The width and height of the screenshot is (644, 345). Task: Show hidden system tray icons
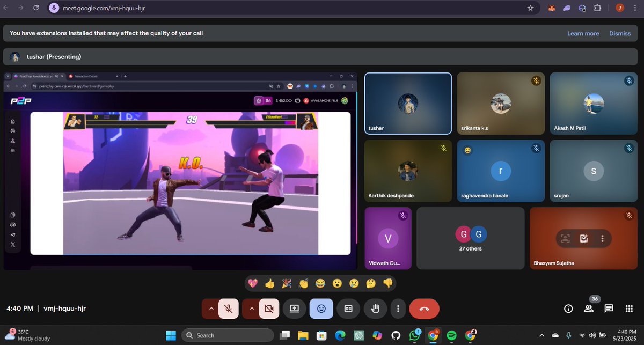coord(541,335)
